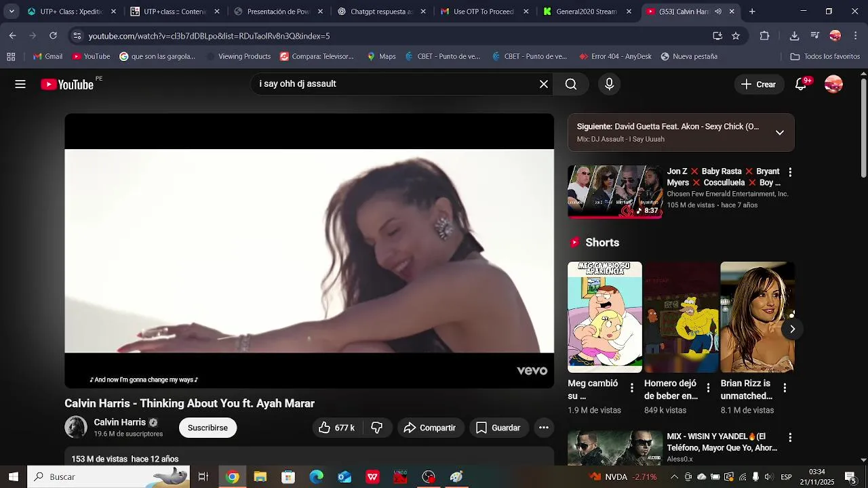Viewport: 868px width, 488px height.
Task: Switch to Presentación de Power tab
Action: (x=278, y=12)
